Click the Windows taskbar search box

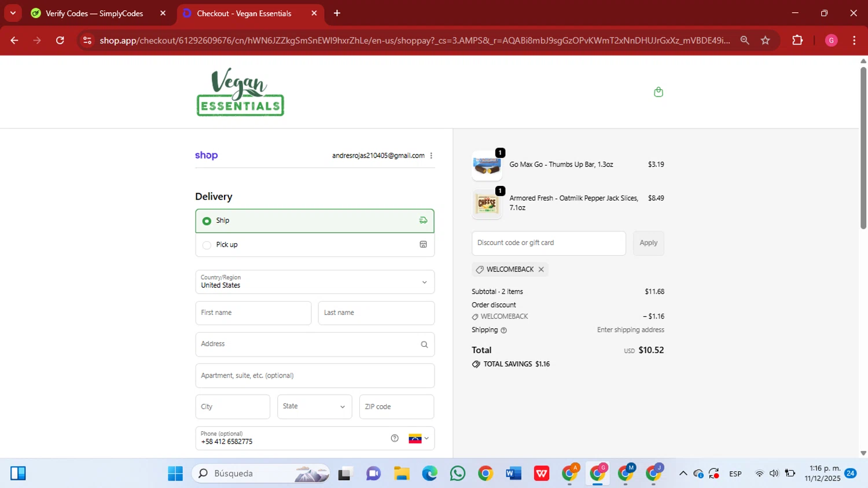[x=260, y=474]
